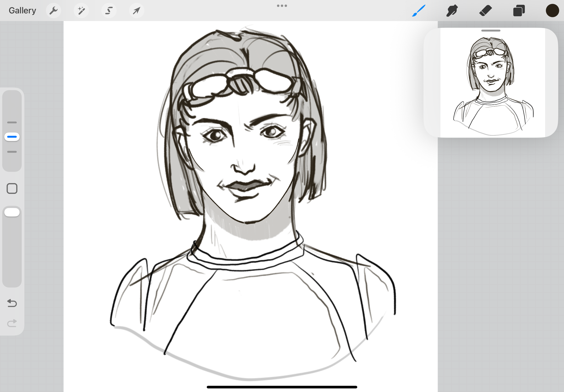Tap the home indicator bar
The width and height of the screenshot is (564, 392).
click(x=282, y=387)
